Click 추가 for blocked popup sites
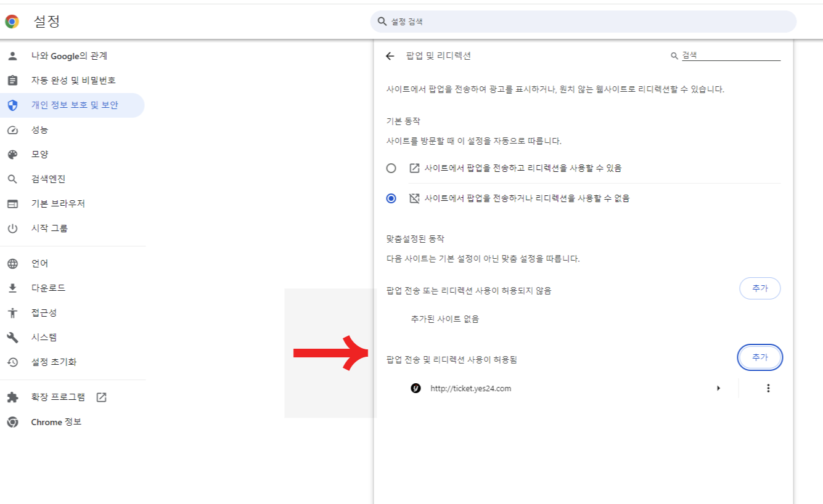 click(x=760, y=288)
